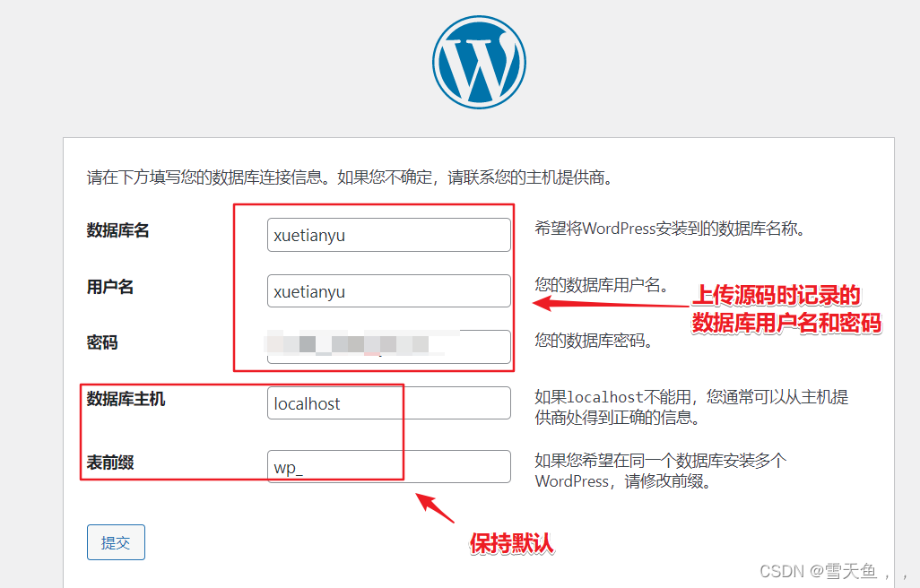This screenshot has width=920, height=588.
Task: Click the 表前缀 field label
Action: (x=110, y=463)
